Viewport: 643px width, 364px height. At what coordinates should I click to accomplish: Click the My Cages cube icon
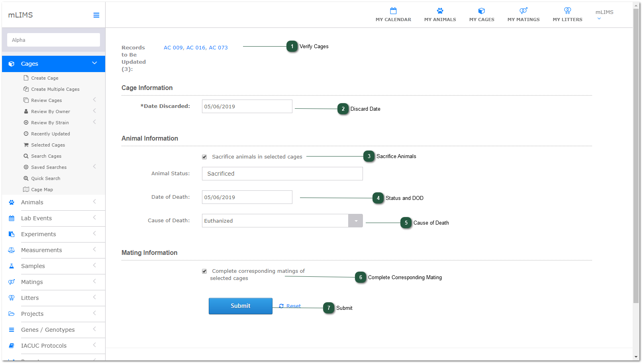(482, 11)
